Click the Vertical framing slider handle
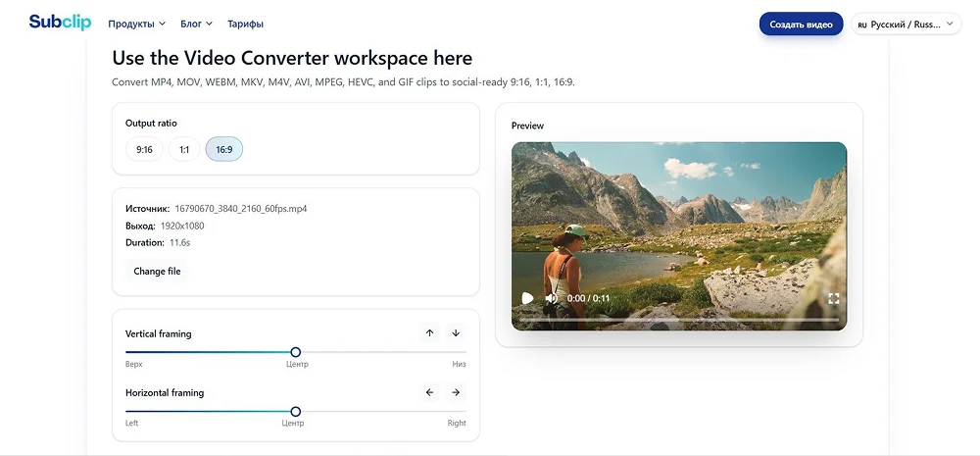 tap(296, 352)
